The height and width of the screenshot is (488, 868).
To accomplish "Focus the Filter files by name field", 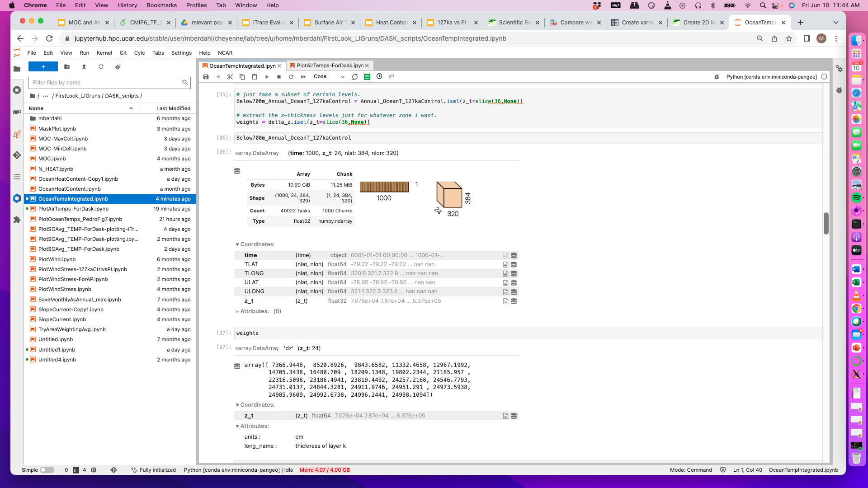I will pyautogui.click(x=109, y=83).
